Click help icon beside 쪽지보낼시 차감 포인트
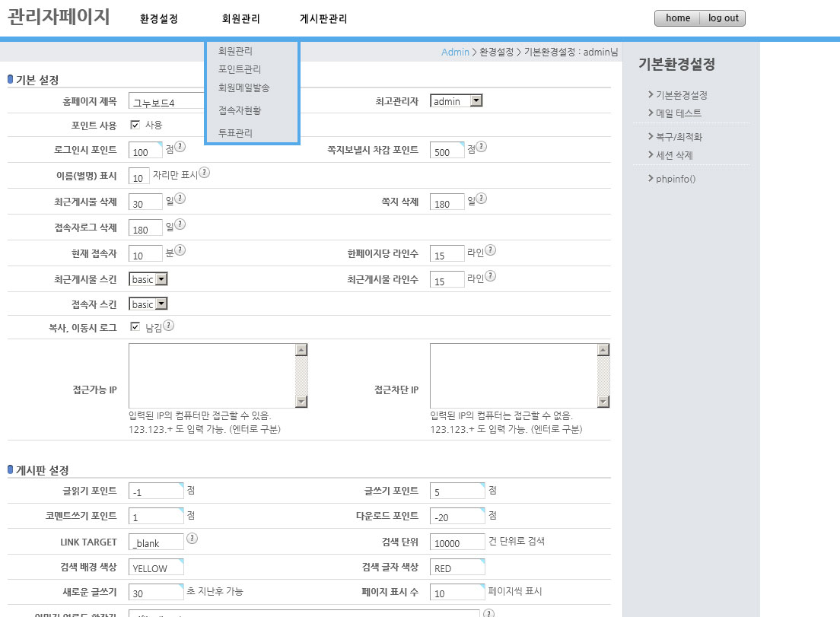The image size is (840, 617). point(481,147)
